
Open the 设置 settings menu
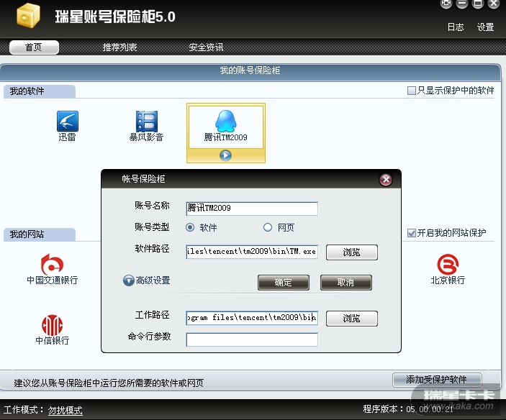point(485,27)
